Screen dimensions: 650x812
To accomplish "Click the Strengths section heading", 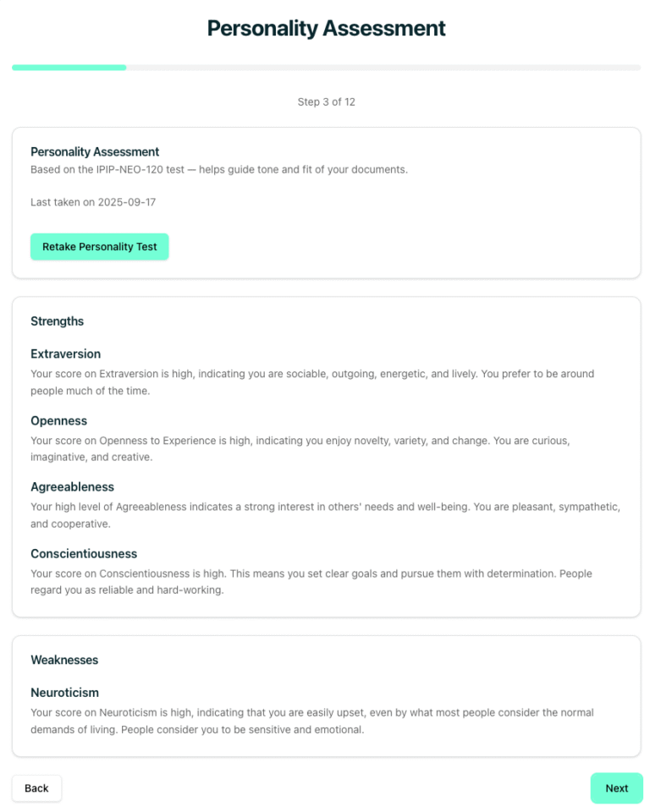I will click(57, 321).
